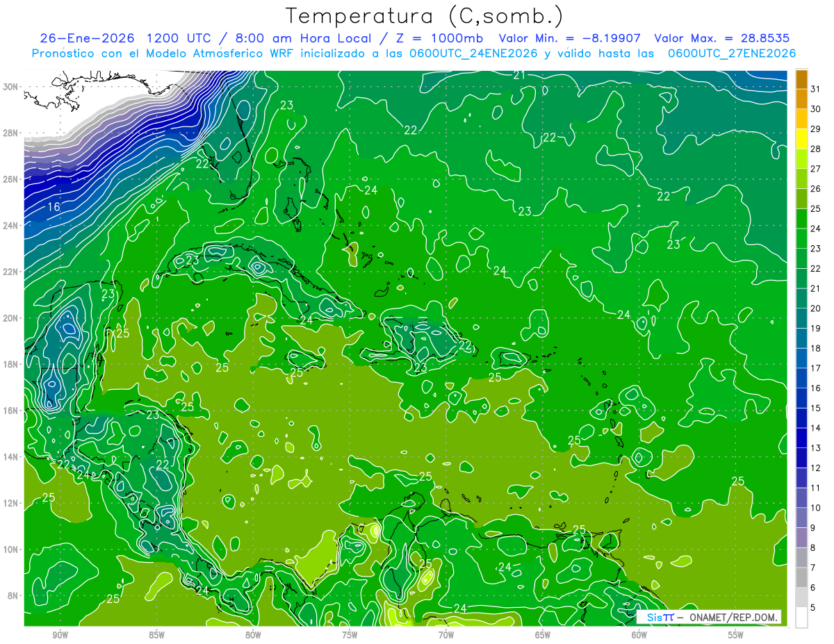Click the "14" value on the color scale
The image size is (834, 644).
(x=816, y=428)
